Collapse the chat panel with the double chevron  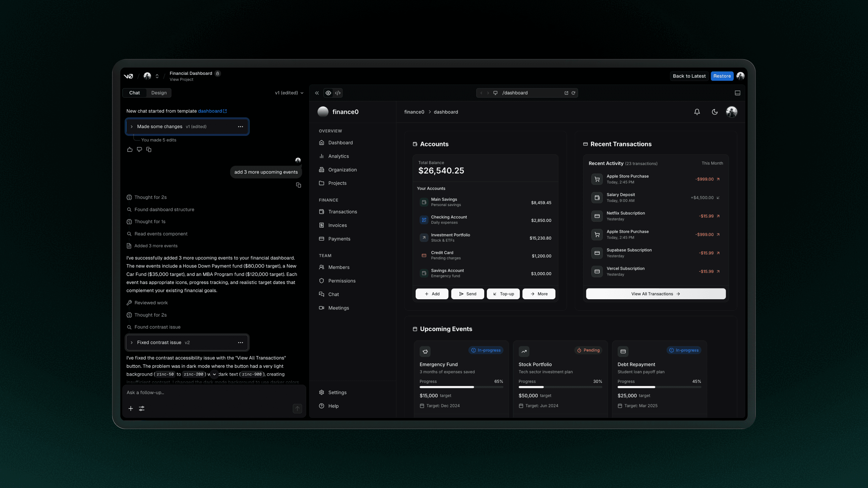[x=317, y=93]
